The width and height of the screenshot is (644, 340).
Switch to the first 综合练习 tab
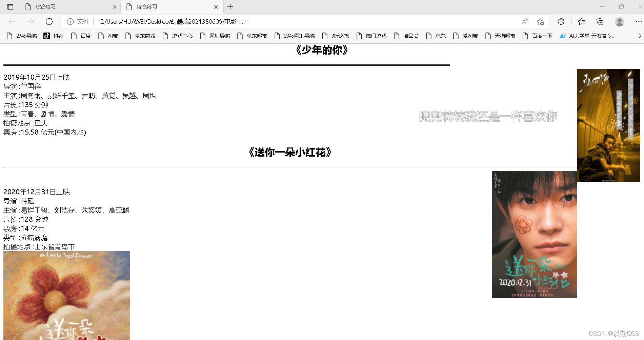(71, 7)
